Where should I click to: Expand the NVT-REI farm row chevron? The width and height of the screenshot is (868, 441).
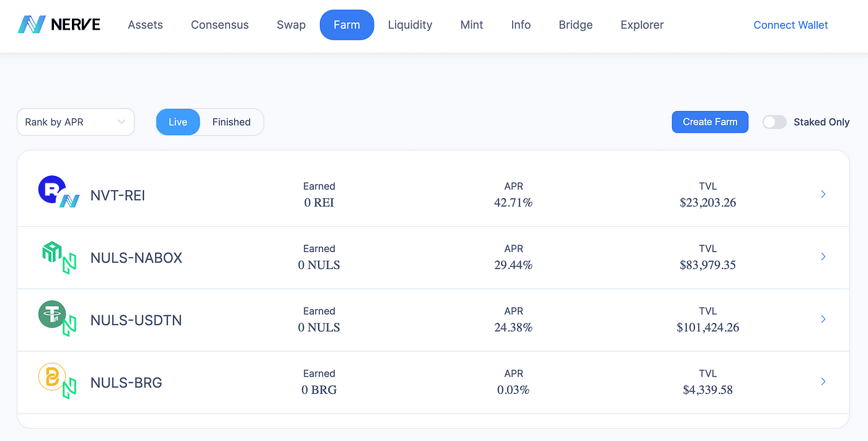823,194
